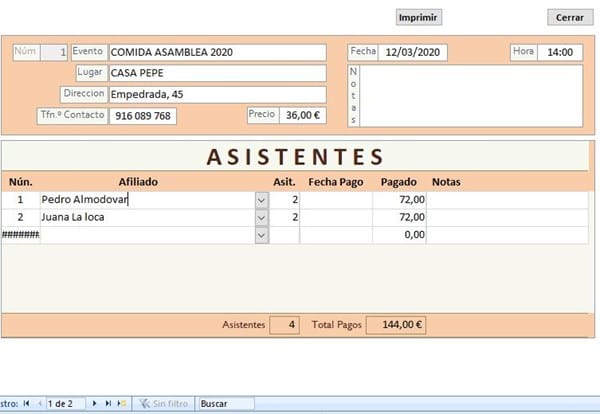Click the Fecha field 12/03/2020

coord(412,52)
